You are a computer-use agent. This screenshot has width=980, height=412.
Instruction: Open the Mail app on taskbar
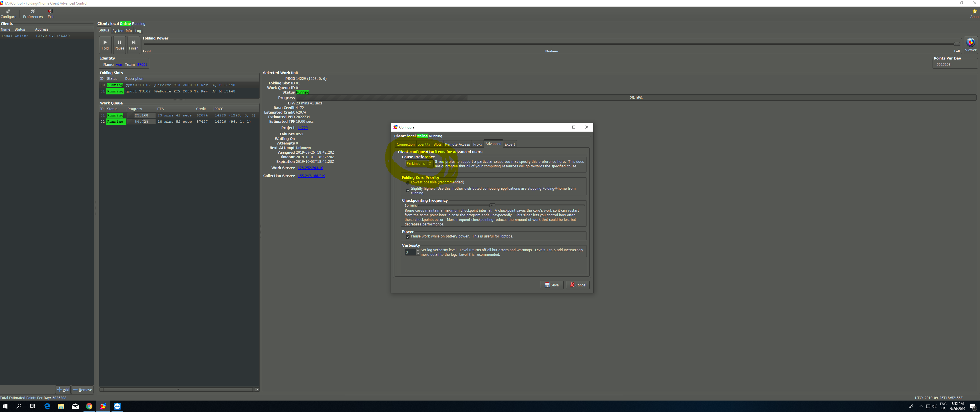(x=75, y=406)
